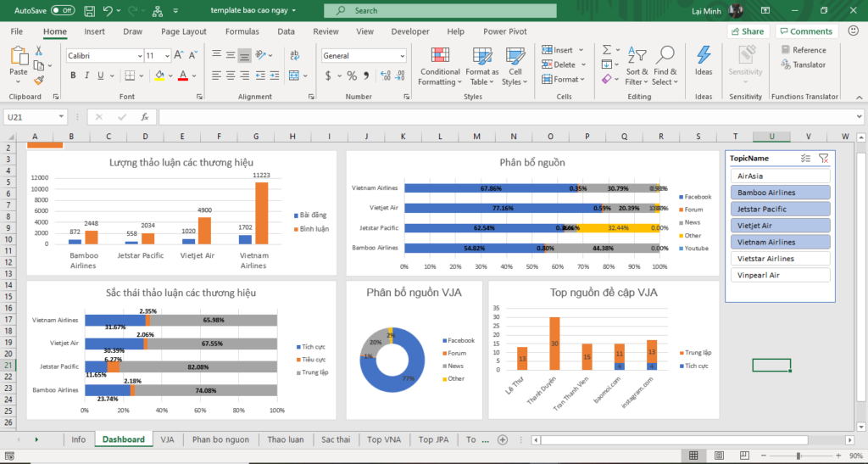The image size is (868, 464).
Task: Clear the TopicName slicer filter
Action: [x=824, y=159]
